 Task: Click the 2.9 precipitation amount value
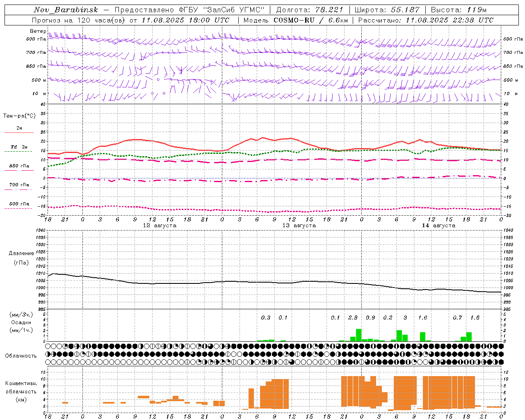[353, 317]
